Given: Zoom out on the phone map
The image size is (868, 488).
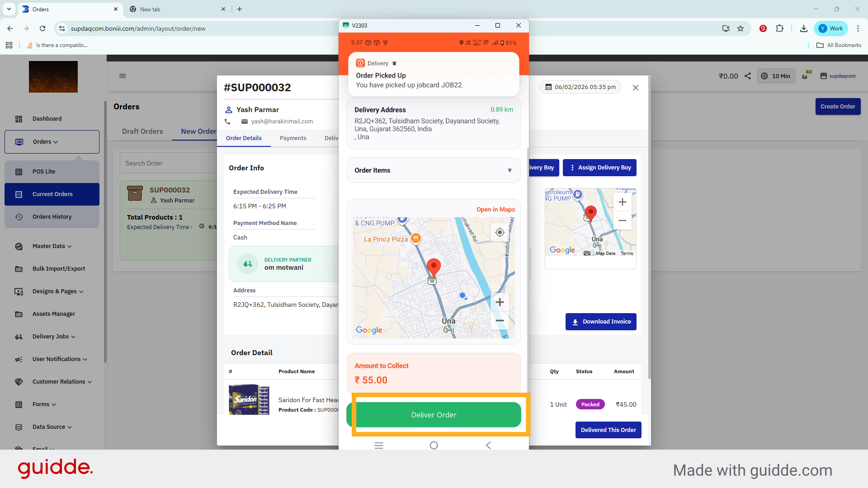Looking at the screenshot, I should 500,320.
